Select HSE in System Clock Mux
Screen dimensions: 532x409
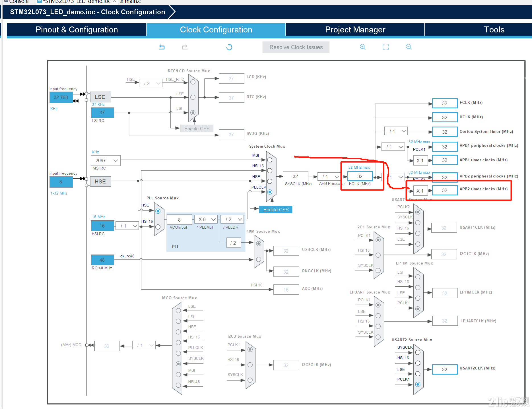[x=270, y=181]
